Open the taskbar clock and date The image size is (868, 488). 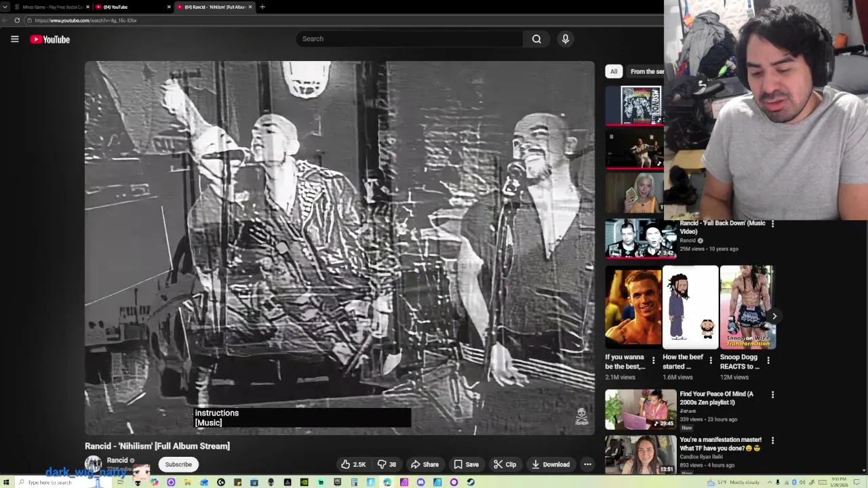839,482
